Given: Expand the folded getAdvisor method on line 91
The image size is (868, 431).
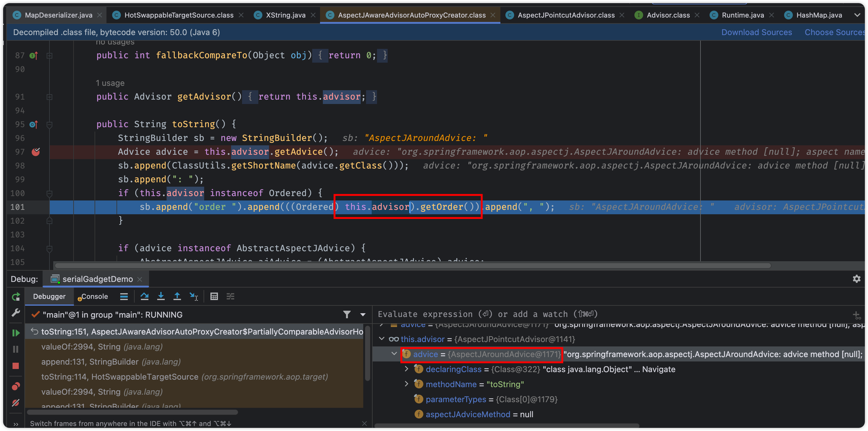Looking at the screenshot, I should 49,97.
